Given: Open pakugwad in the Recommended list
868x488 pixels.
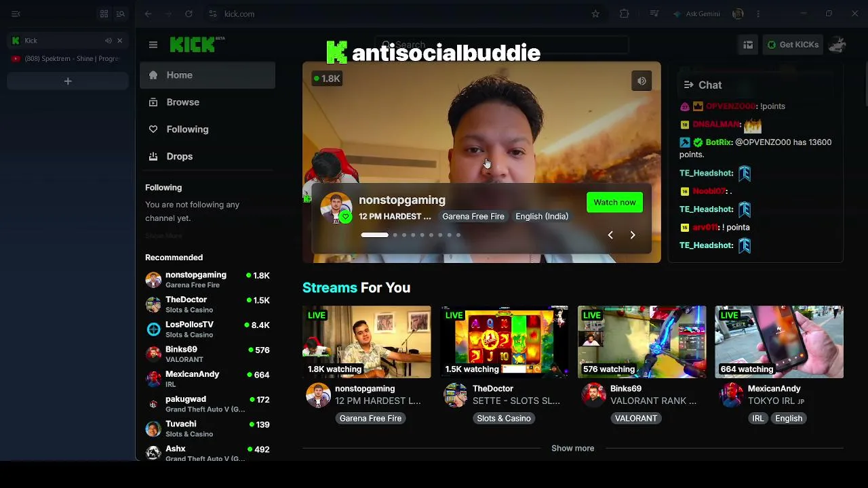Looking at the screenshot, I should 208,404.
